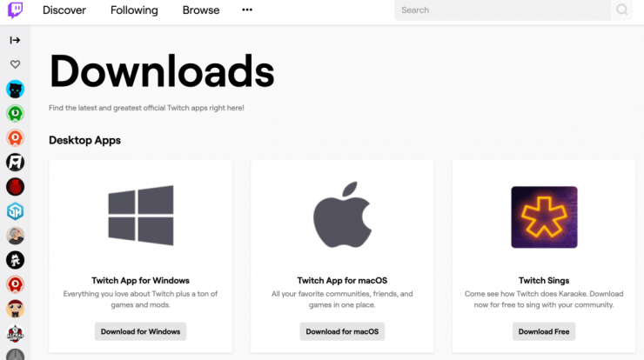Open followed channels heart icon

click(15, 64)
